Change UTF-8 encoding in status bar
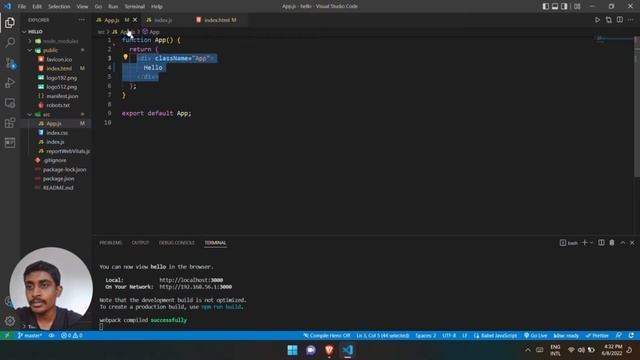This screenshot has width=640, height=360. [449, 336]
